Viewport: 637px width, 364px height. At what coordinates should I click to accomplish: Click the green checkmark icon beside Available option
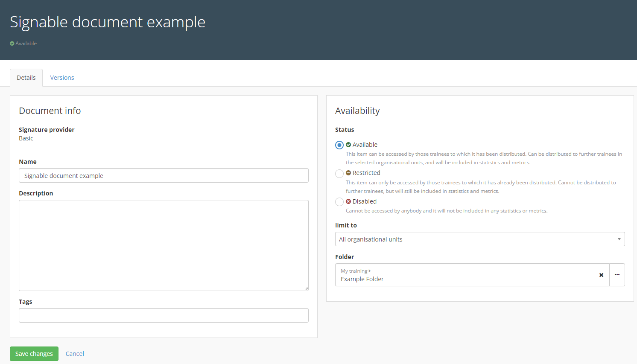click(x=348, y=145)
